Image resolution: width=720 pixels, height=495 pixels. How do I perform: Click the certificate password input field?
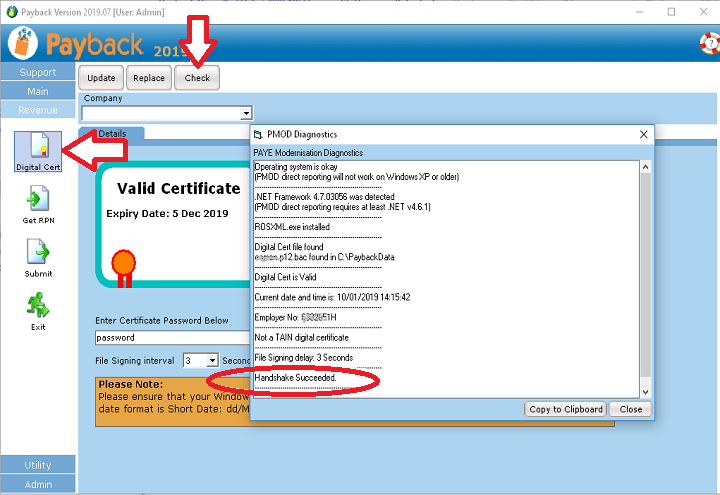(170, 338)
